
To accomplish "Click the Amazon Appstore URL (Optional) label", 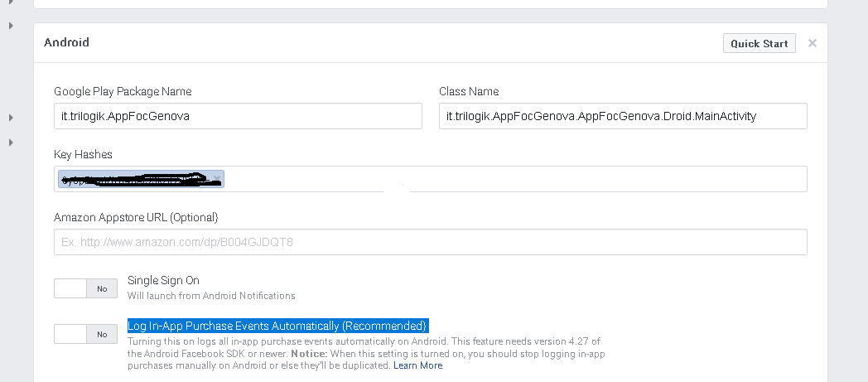I will click(136, 218).
